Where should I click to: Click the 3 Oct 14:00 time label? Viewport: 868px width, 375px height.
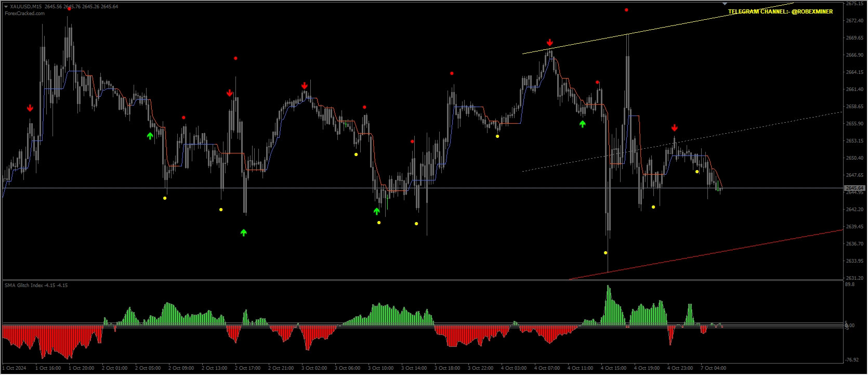[x=414, y=368]
